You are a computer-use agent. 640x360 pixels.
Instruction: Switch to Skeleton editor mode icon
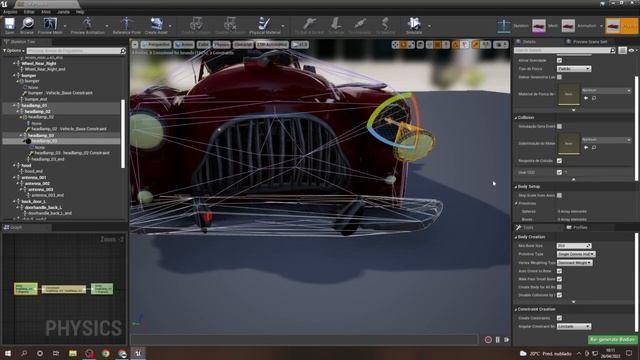pyautogui.click(x=504, y=26)
